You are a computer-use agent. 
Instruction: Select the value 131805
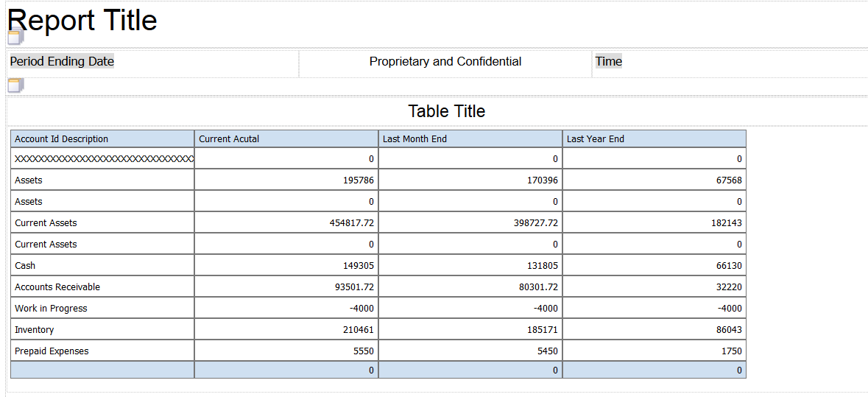(x=543, y=266)
